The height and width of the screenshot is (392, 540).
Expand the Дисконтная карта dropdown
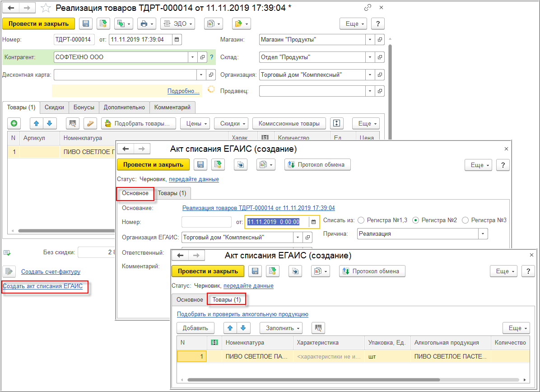tap(201, 75)
